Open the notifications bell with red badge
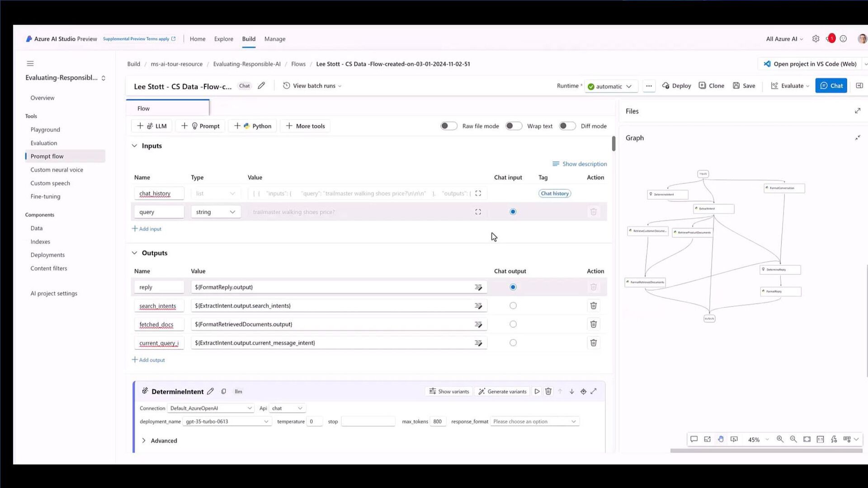868x488 pixels. tap(830, 39)
